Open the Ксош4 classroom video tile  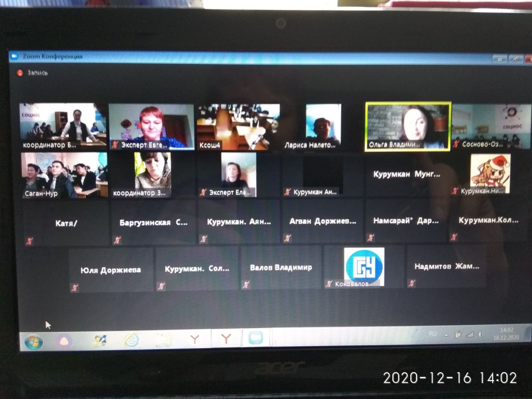(x=238, y=126)
